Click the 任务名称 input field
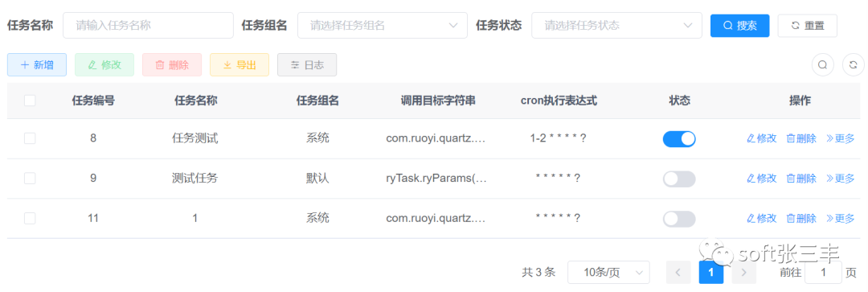 (149, 26)
